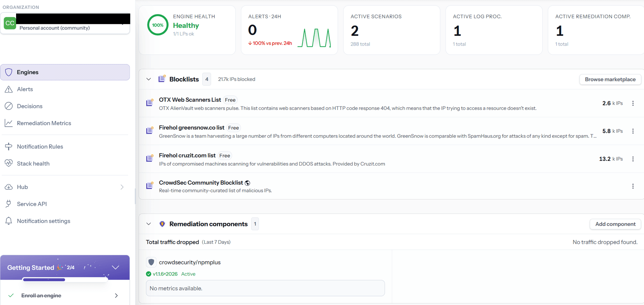Click the 'No metrics available.' box

(x=265, y=288)
